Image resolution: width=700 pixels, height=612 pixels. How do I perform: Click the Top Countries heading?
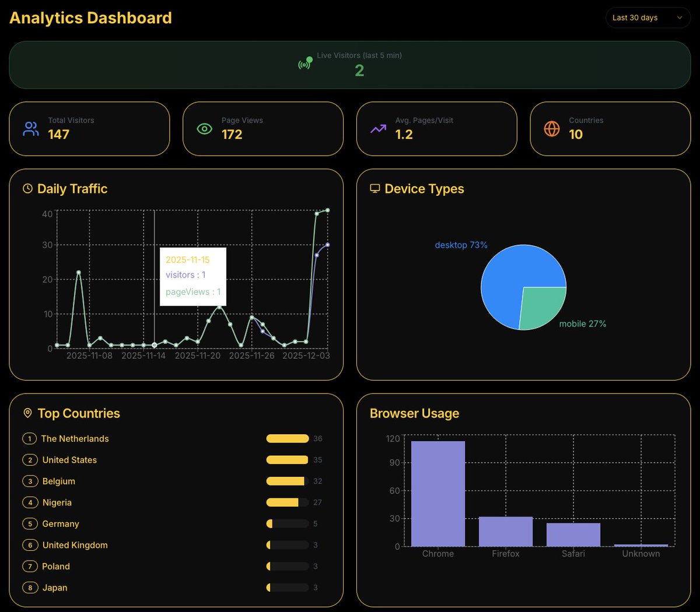(x=79, y=413)
